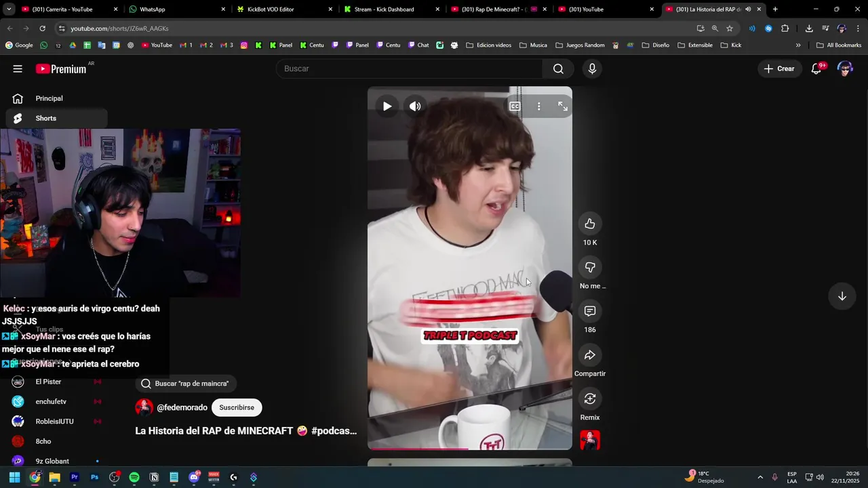This screenshot has width=868, height=488.
Task: Bookmark this page with the star
Action: pyautogui.click(x=730, y=28)
